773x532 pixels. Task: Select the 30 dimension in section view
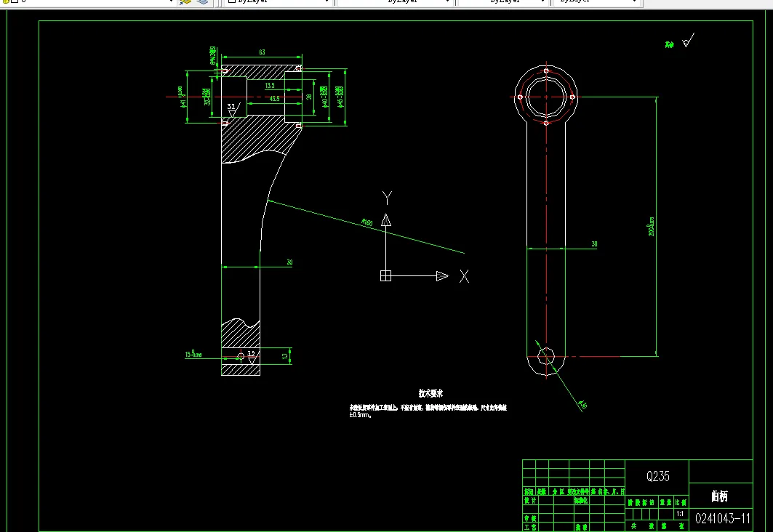click(x=289, y=262)
